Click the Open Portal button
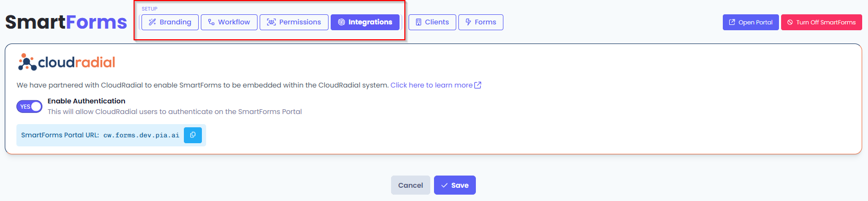The width and height of the screenshot is (868, 201). point(751,22)
